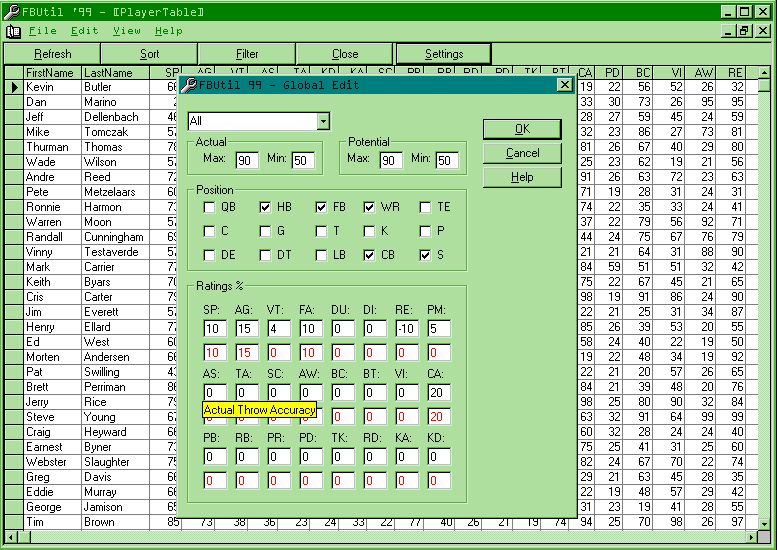Image resolution: width=777 pixels, height=550 pixels.
Task: Enable the QB position checkbox
Action: (210, 207)
